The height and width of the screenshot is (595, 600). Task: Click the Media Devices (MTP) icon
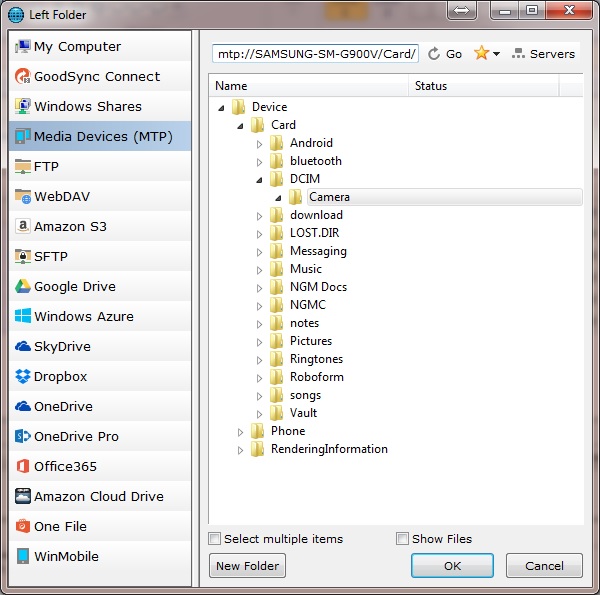[23, 136]
